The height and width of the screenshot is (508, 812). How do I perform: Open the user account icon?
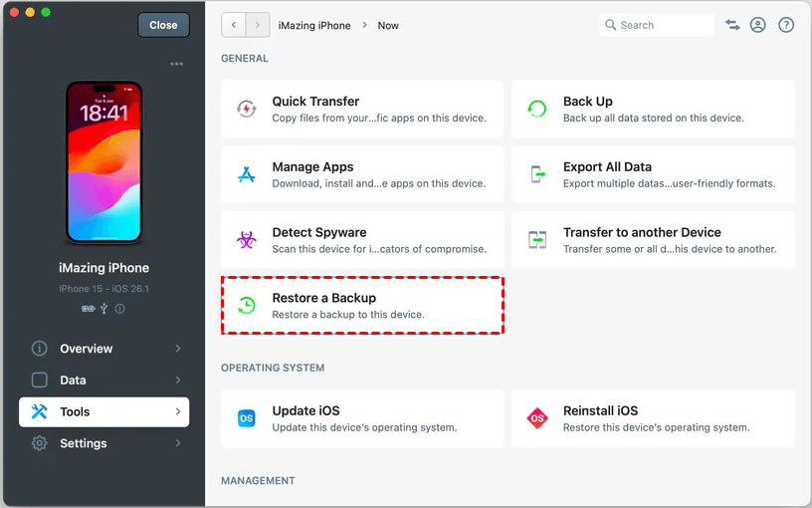click(x=757, y=25)
